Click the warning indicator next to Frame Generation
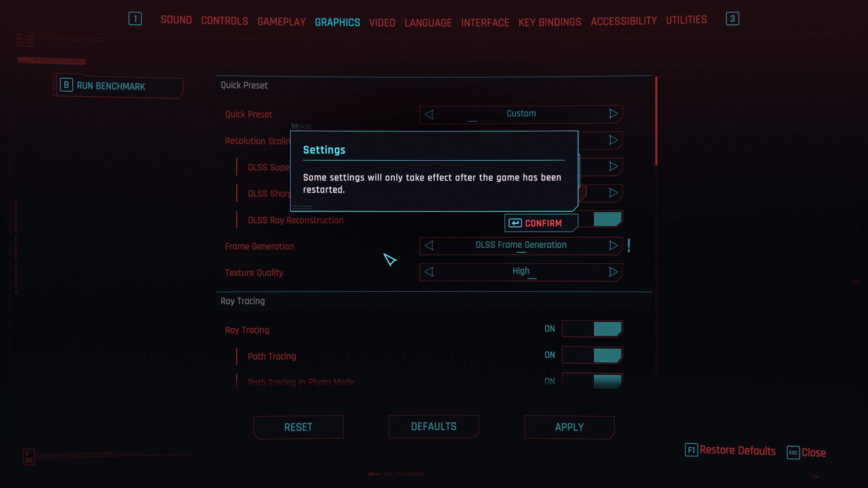 (x=629, y=245)
